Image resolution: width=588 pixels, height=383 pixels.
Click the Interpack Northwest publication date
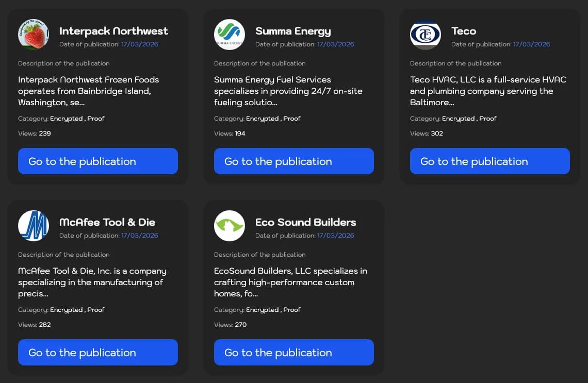click(x=140, y=44)
